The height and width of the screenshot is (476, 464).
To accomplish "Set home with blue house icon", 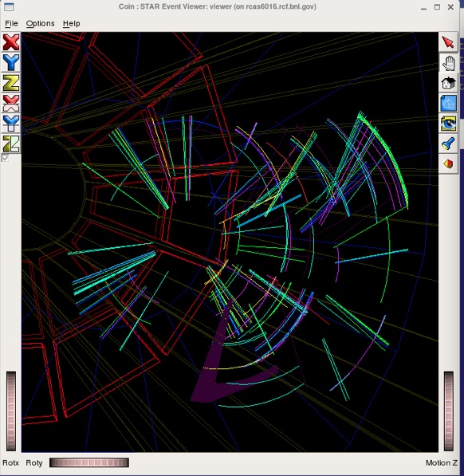I will (x=448, y=103).
